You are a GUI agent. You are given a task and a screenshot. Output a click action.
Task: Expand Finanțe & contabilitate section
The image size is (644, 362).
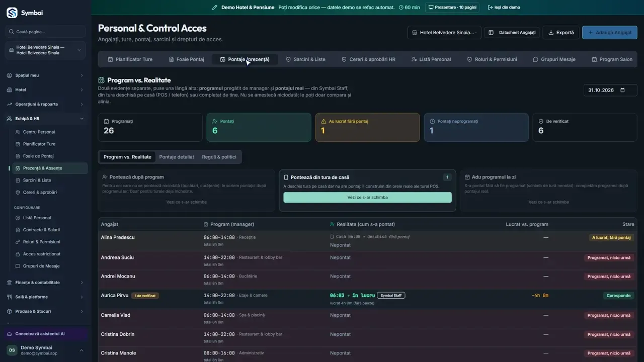coord(45,283)
